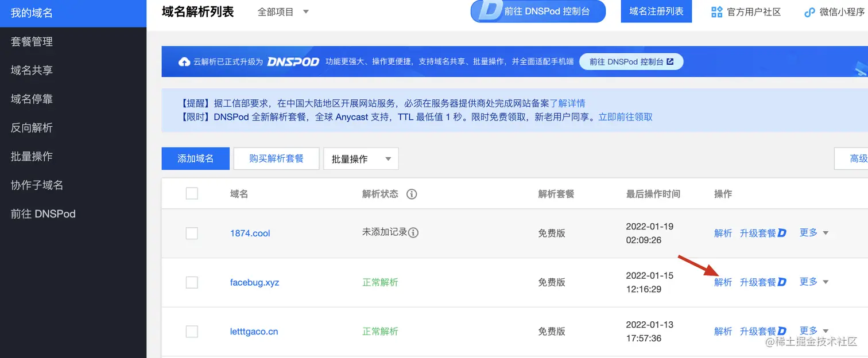Select 我的域名 in the sidebar

[73, 13]
